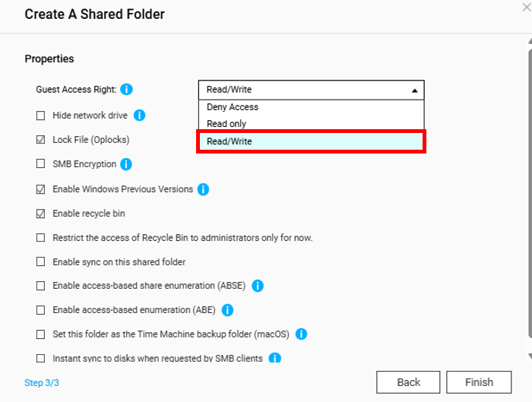This screenshot has width=532, height=402.
Task: Click info icon beside Guest Access Right
Action: point(127,90)
